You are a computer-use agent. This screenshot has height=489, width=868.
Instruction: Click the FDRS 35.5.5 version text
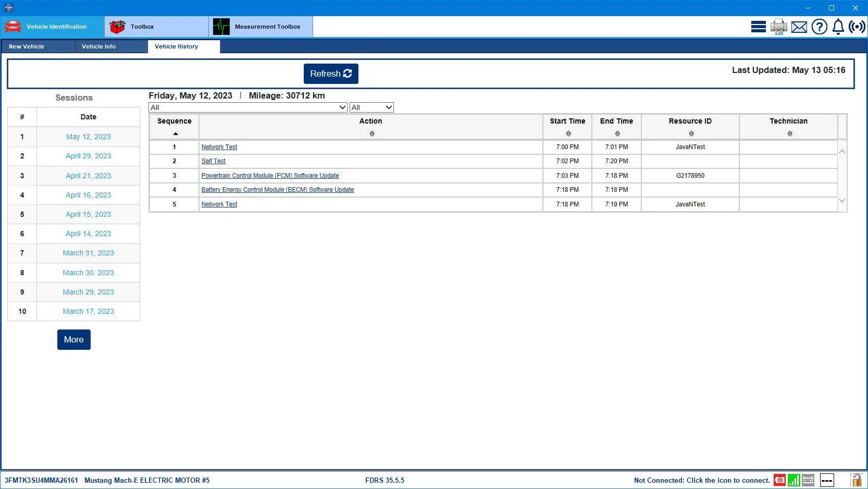pyautogui.click(x=385, y=480)
